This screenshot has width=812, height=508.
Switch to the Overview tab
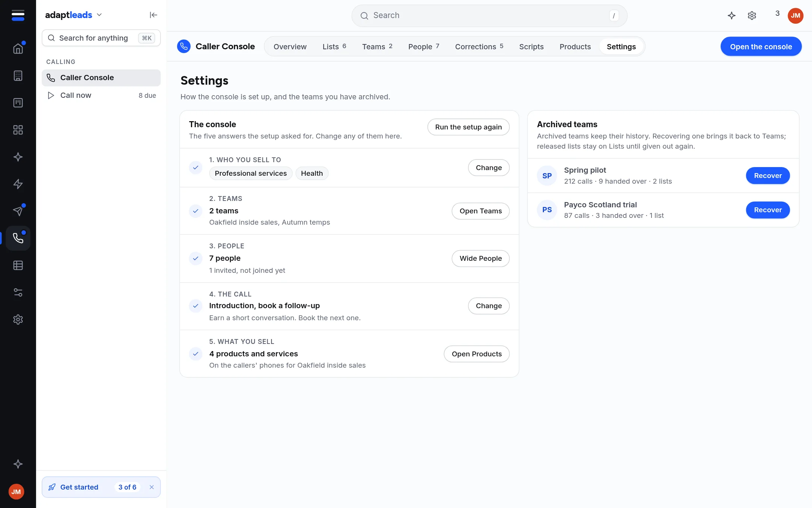tap(290, 47)
